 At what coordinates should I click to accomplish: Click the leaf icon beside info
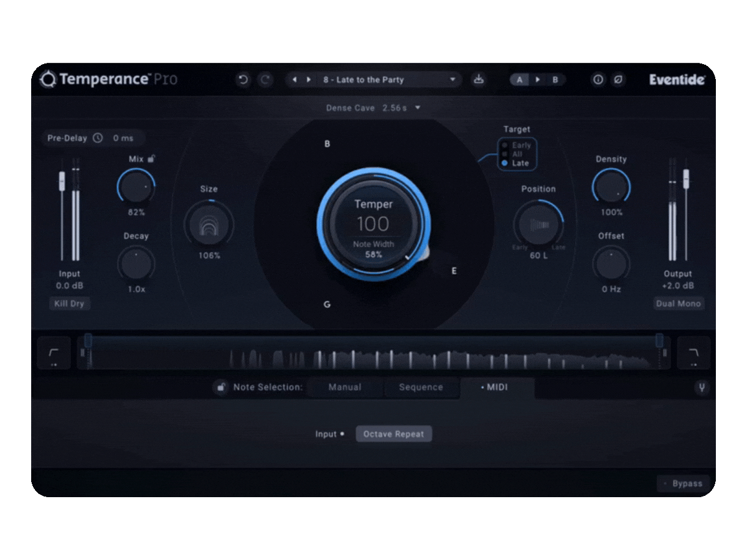click(x=618, y=80)
